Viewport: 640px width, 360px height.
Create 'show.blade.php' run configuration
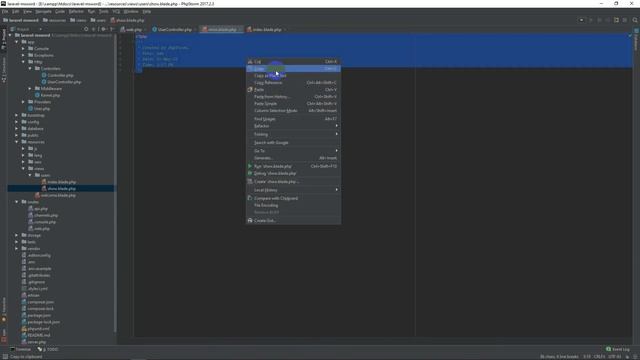[293, 181]
